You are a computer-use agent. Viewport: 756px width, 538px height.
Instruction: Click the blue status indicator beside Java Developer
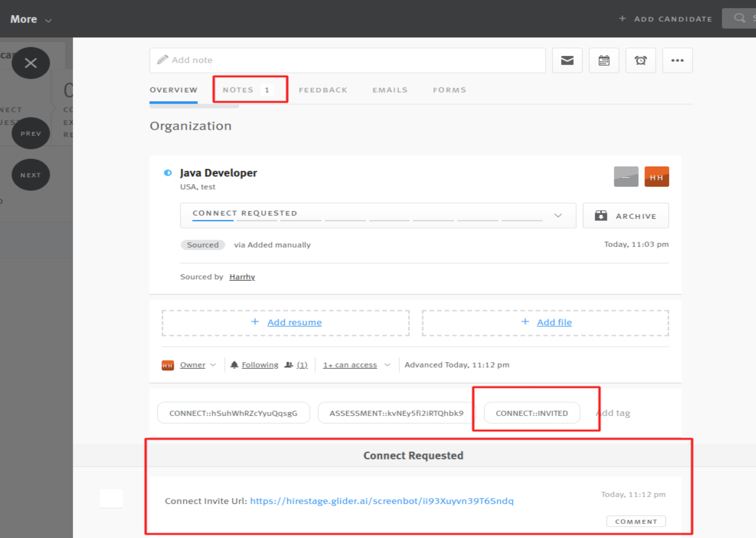click(167, 173)
